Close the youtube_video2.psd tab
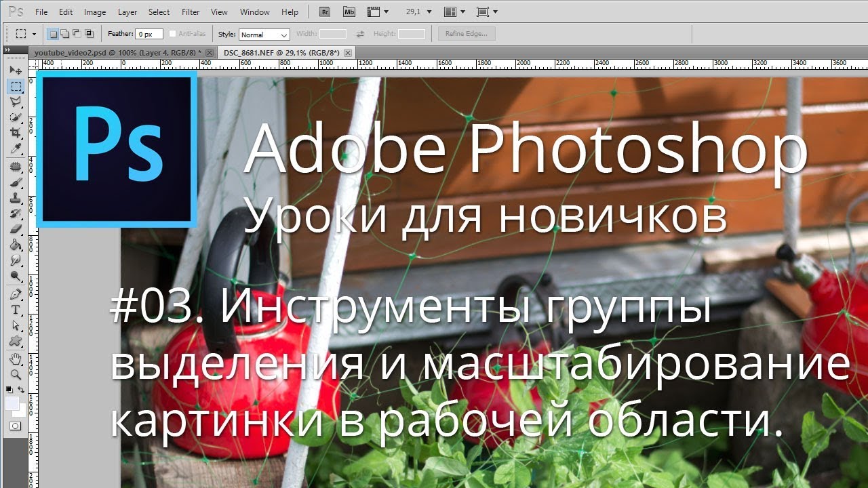 click(210, 52)
